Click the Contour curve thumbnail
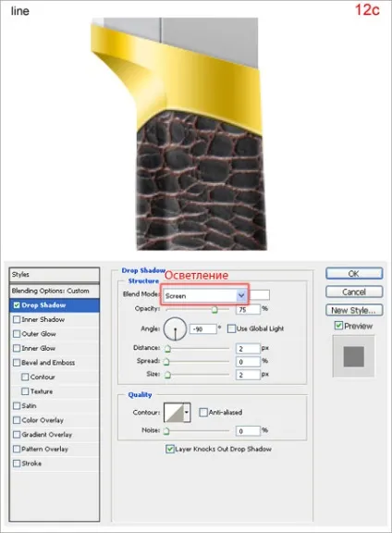Image resolution: width=392 pixels, height=533 pixels. point(174,413)
